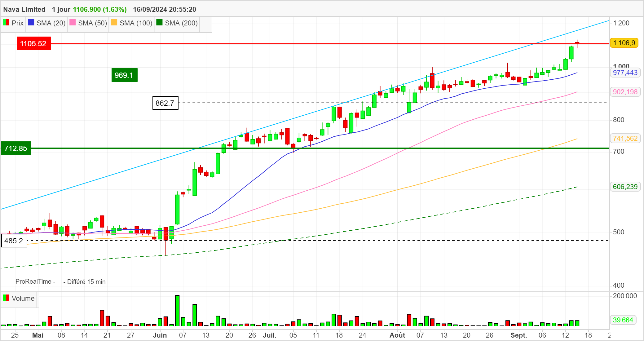Click the green 712.85 support label
Image resolution: width=644 pixels, height=341 pixels.
pyautogui.click(x=16, y=148)
